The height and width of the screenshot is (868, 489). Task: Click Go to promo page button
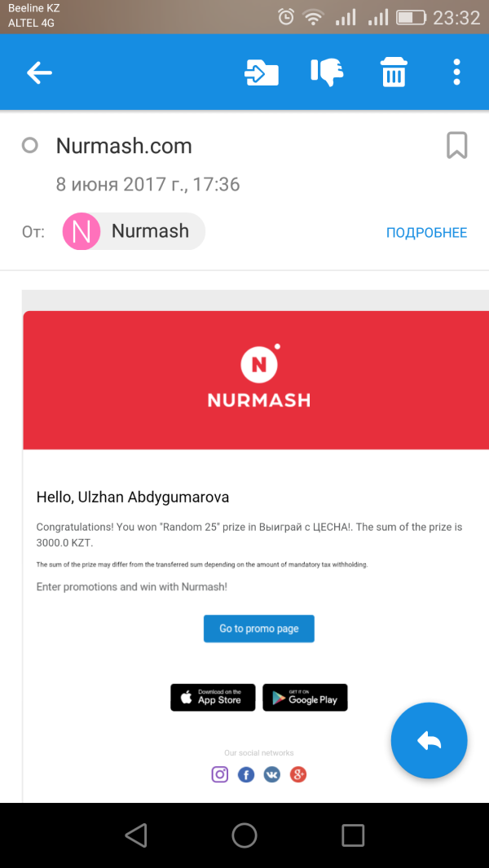[x=258, y=629]
